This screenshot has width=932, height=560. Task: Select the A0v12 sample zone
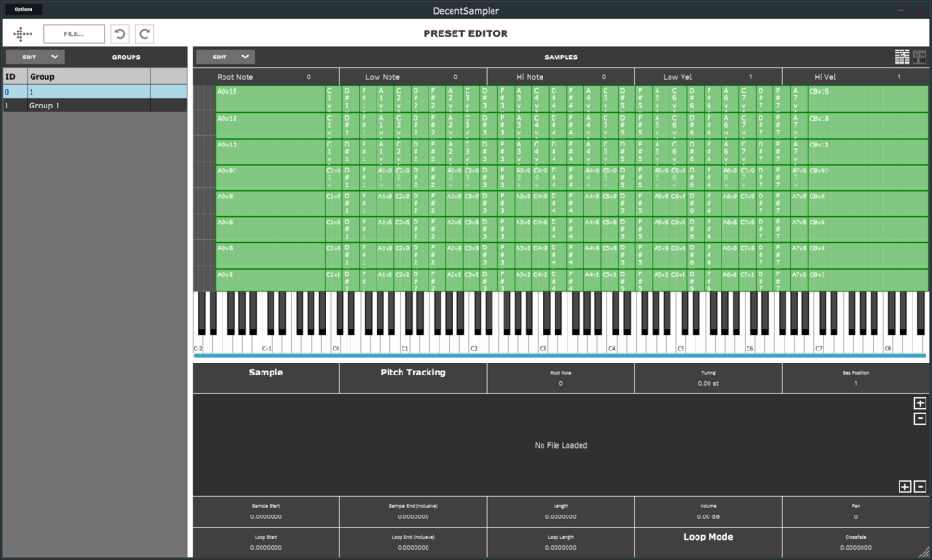271,152
